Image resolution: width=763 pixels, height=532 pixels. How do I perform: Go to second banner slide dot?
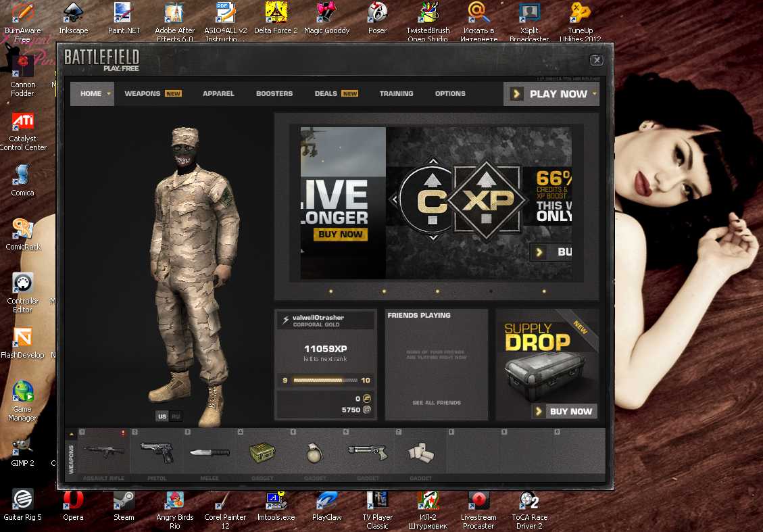pos(384,291)
